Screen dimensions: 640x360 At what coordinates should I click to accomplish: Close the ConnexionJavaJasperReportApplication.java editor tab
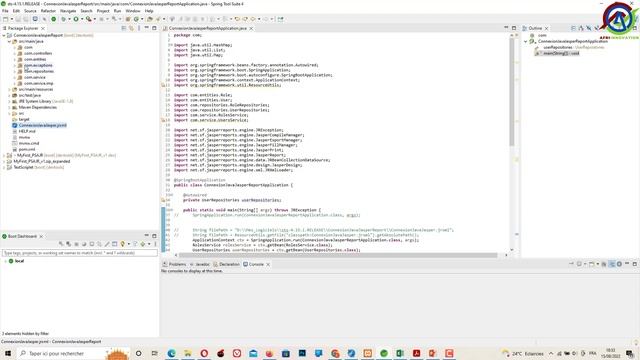coord(251,29)
